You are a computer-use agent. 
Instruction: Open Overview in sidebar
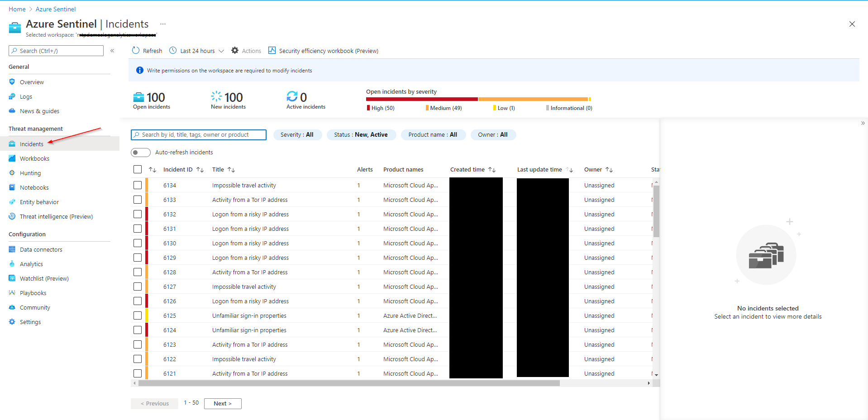pos(32,82)
